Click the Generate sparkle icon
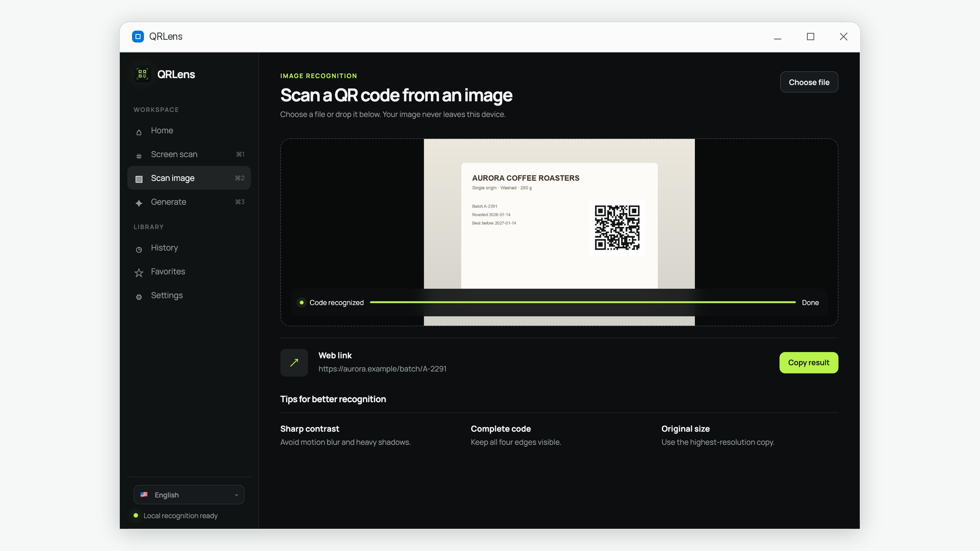 coord(139,203)
